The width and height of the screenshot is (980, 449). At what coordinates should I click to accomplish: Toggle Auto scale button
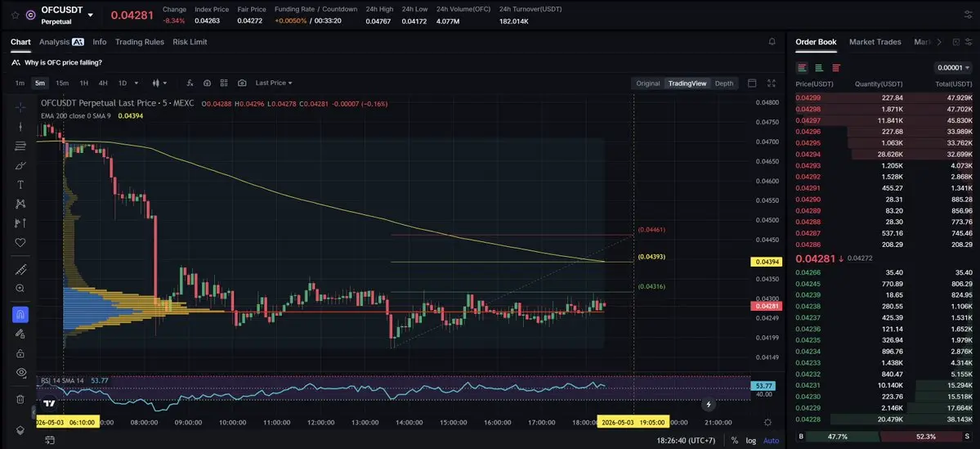tap(772, 441)
